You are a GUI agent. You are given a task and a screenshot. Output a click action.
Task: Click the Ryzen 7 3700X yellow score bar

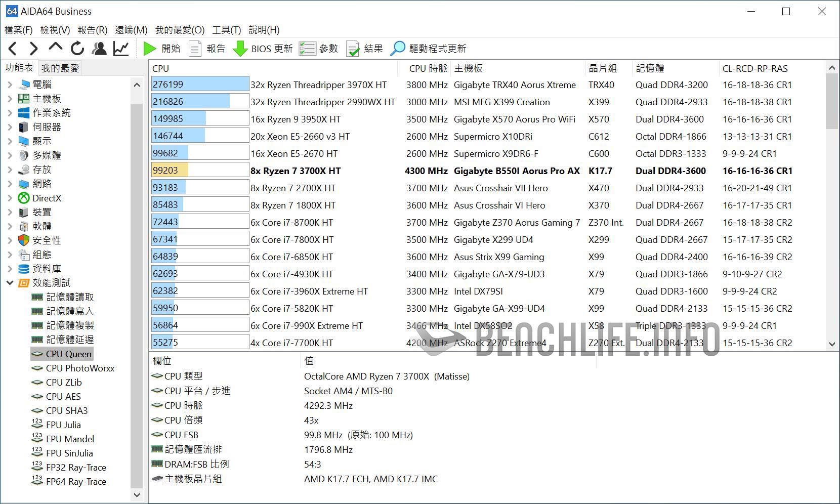pos(170,171)
